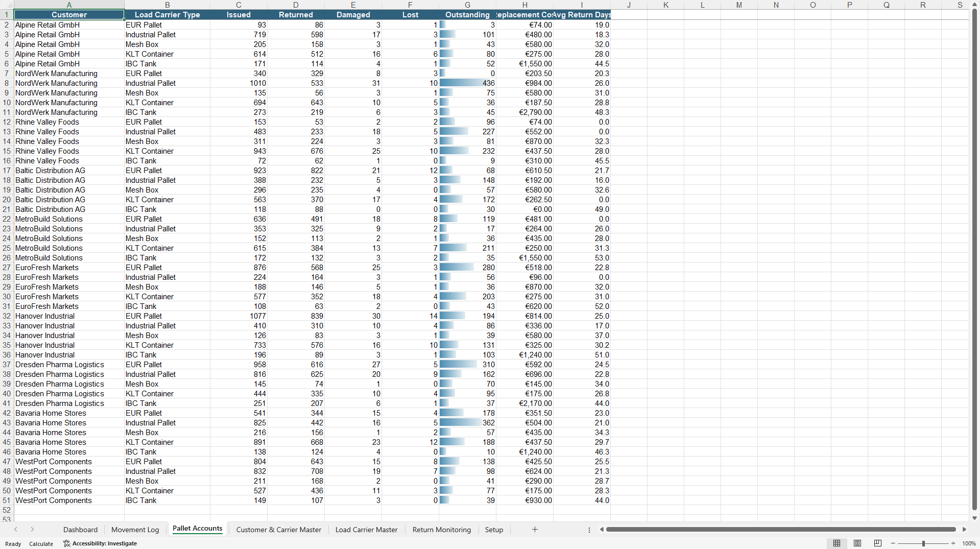Viewport: 980px width, 549px height.
Task: Click Issued value 1077 for Hanover Industrial
Action: [x=238, y=316]
